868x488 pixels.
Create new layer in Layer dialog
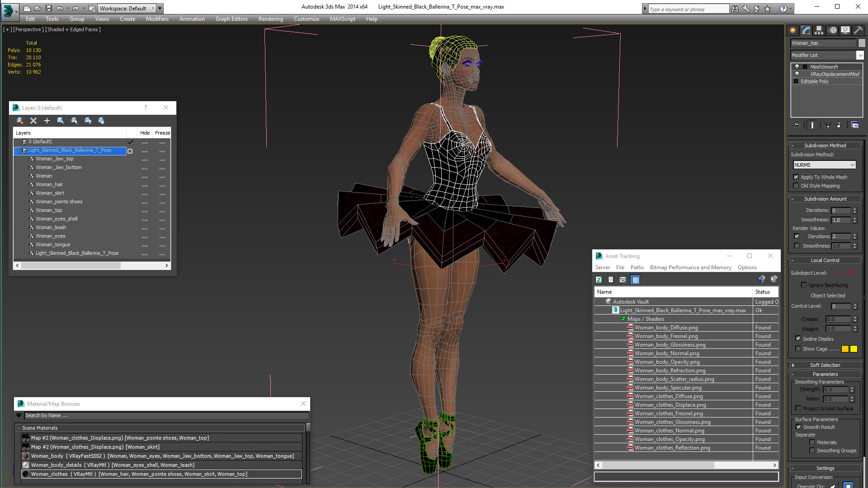20,121
